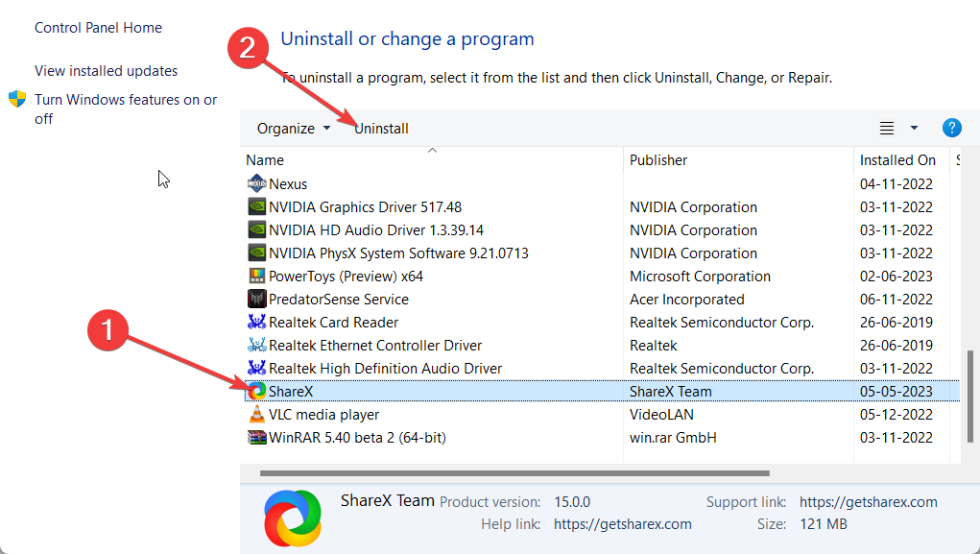Click the Realtek Ethernet Controller Driver icon
The image size is (980, 554).
pos(257,345)
